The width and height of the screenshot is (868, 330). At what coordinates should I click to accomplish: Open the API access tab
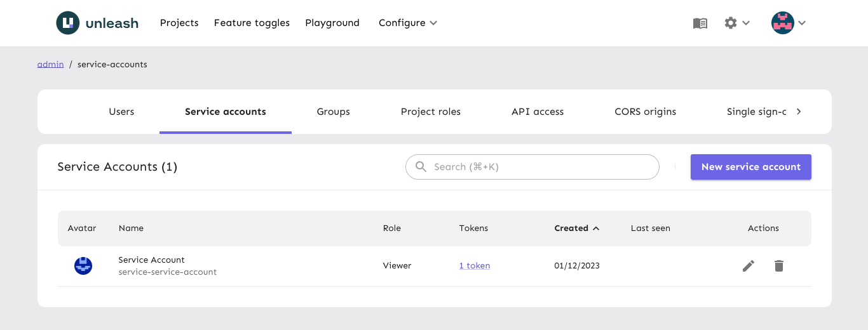point(538,112)
